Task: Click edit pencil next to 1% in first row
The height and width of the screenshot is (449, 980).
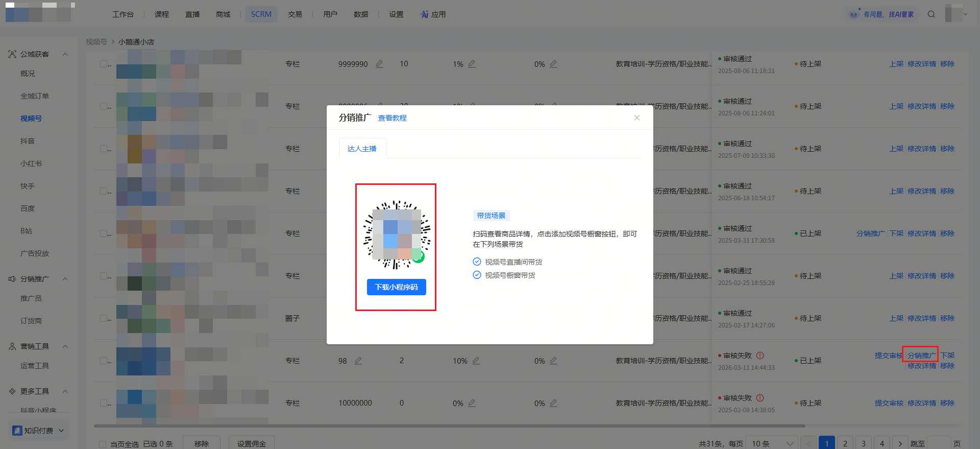Action: tap(472, 64)
